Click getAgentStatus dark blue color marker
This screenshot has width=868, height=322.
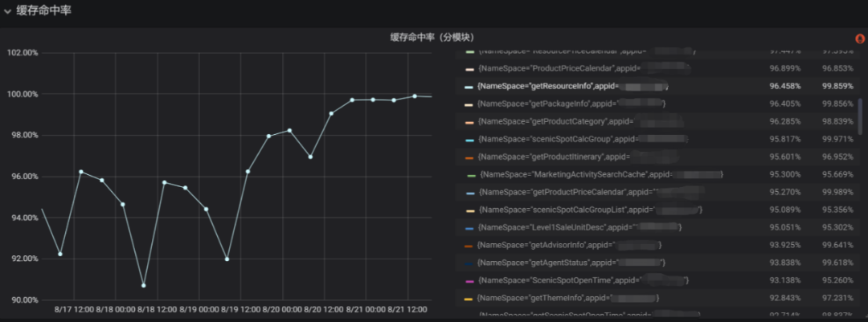point(469,263)
